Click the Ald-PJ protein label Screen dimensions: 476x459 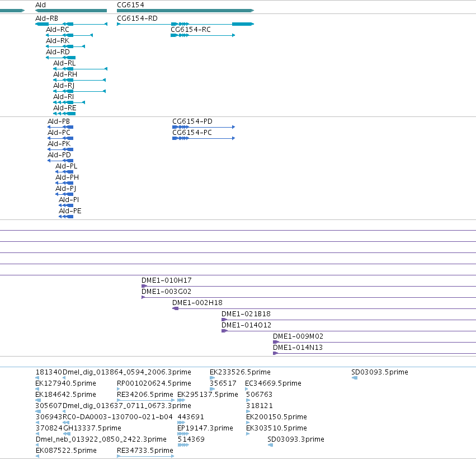coord(66,189)
